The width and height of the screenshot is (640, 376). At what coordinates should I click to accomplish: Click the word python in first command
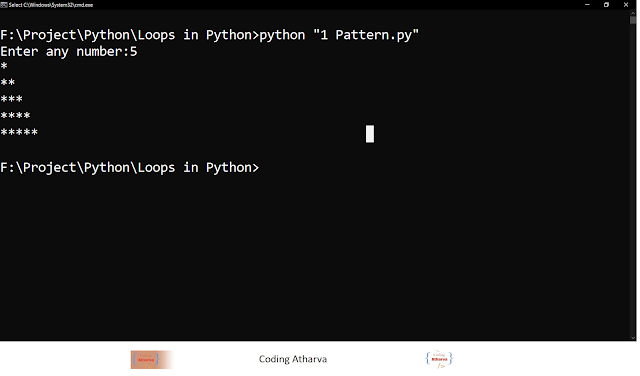tap(282, 35)
